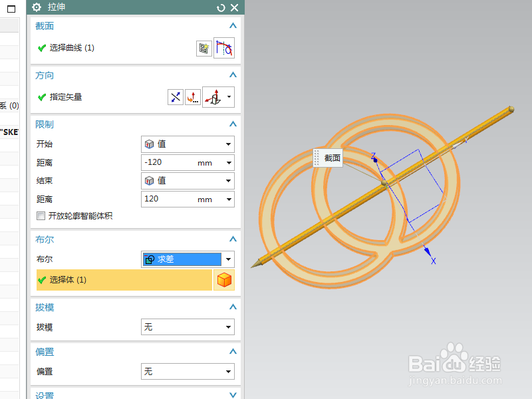Close the 拉伸 dialog
Screen dimensions: 532x399
click(x=235, y=7)
